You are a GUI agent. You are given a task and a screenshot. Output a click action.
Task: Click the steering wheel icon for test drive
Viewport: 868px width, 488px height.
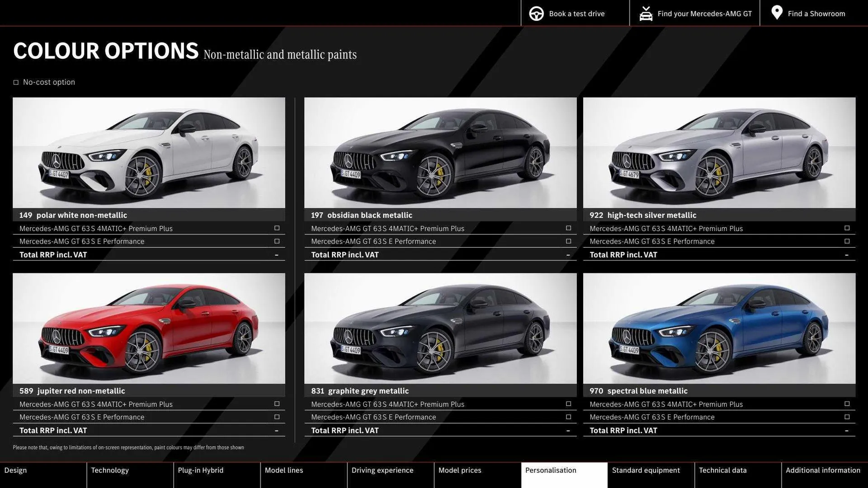coord(536,13)
